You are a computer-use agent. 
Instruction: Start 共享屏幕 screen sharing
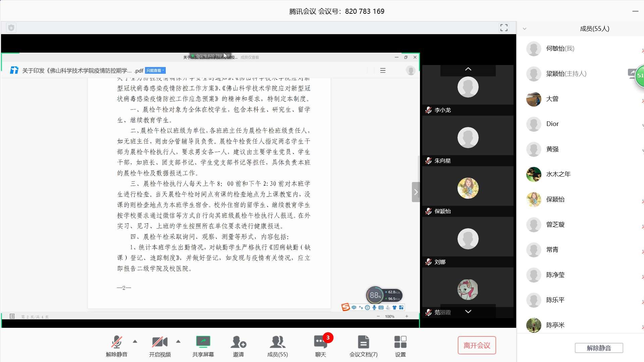203,346
